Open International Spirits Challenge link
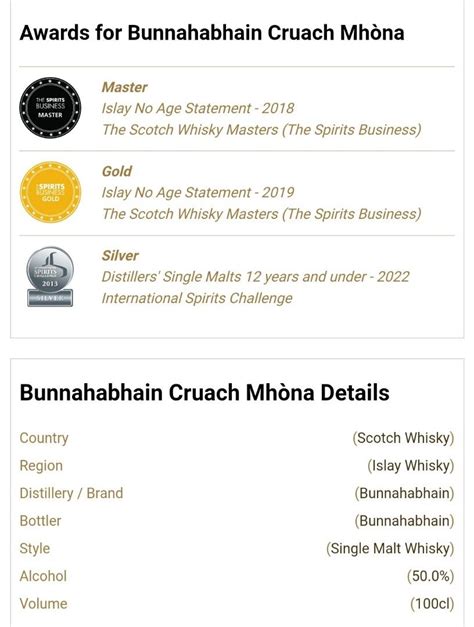Image resolution: width=474 pixels, height=627 pixels. (197, 298)
